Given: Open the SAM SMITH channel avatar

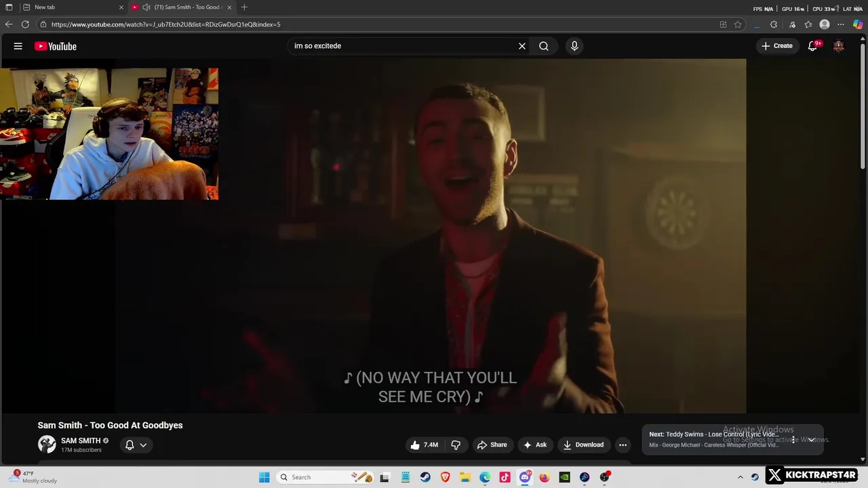Looking at the screenshot, I should (47, 445).
